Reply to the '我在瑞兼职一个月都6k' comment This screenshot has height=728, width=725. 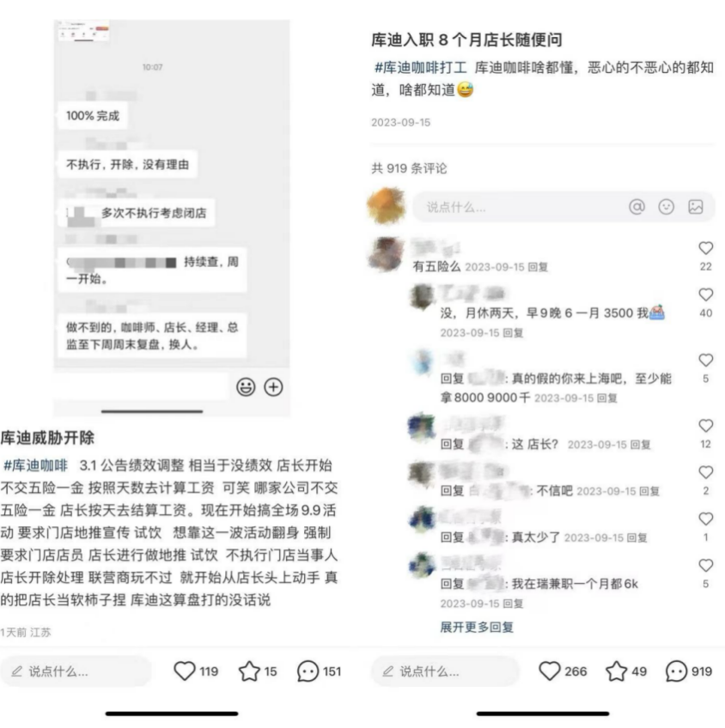[x=513, y=604]
